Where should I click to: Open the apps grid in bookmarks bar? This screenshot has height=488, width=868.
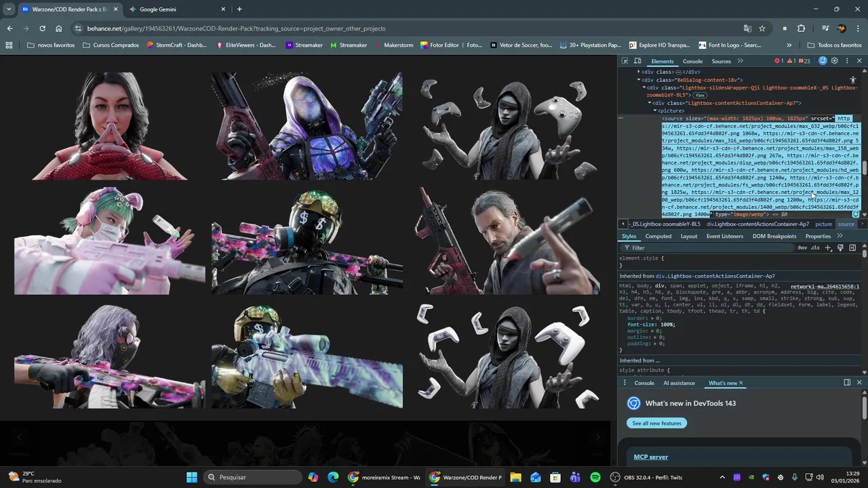click(9, 45)
